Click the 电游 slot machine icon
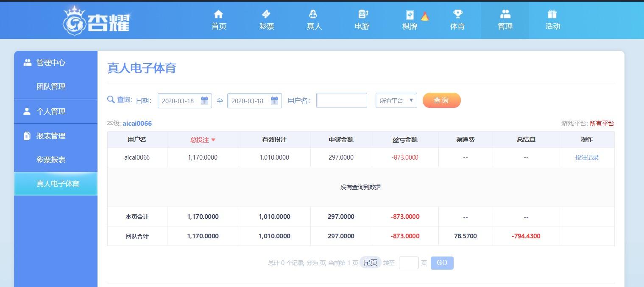Image resolution: width=644 pixels, height=287 pixels. pyautogui.click(x=362, y=14)
